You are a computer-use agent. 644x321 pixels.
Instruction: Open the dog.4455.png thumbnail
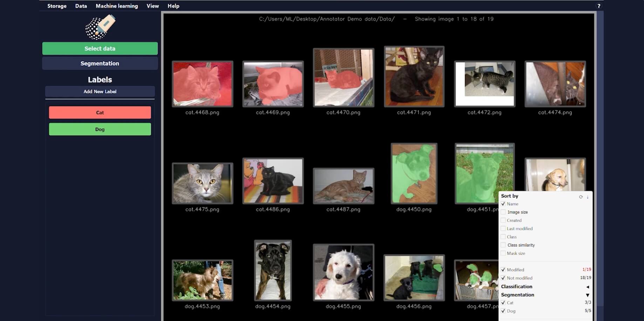tap(343, 273)
